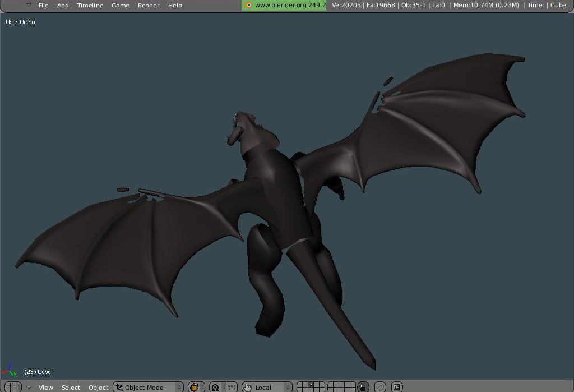Image resolution: width=574 pixels, height=392 pixels.
Task: Click the www.blender.org 249.2 link
Action: (290, 5)
